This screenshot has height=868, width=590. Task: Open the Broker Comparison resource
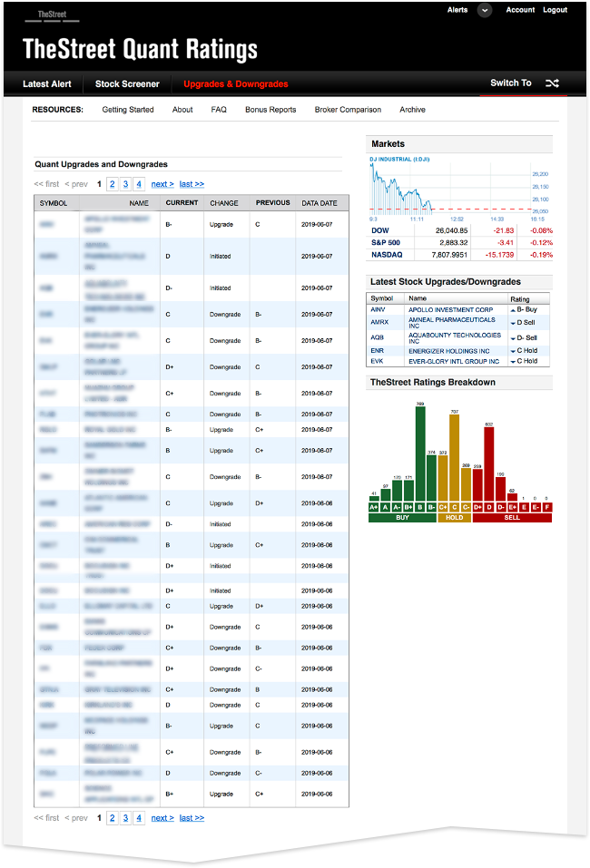(348, 110)
